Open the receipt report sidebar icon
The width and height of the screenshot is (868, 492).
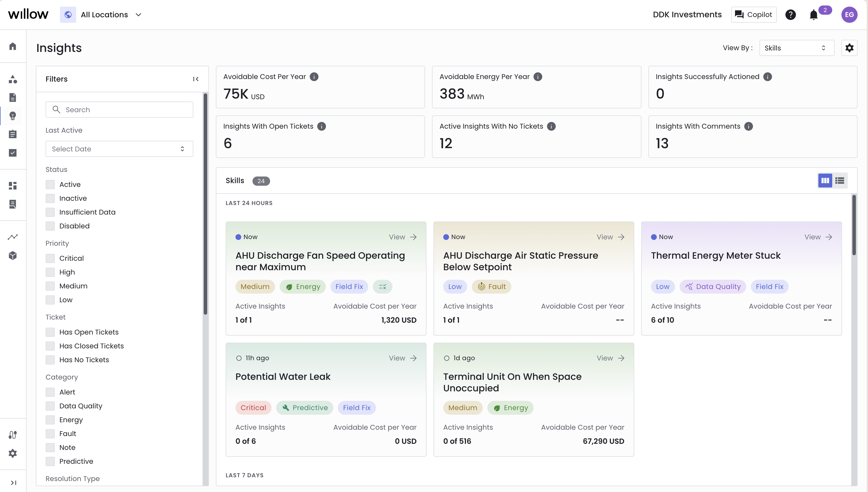click(13, 204)
